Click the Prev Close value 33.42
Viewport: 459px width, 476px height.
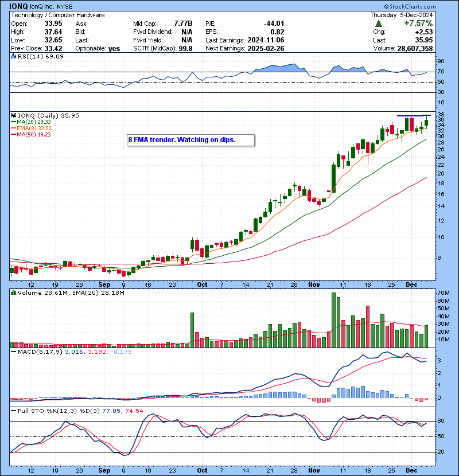coord(53,49)
